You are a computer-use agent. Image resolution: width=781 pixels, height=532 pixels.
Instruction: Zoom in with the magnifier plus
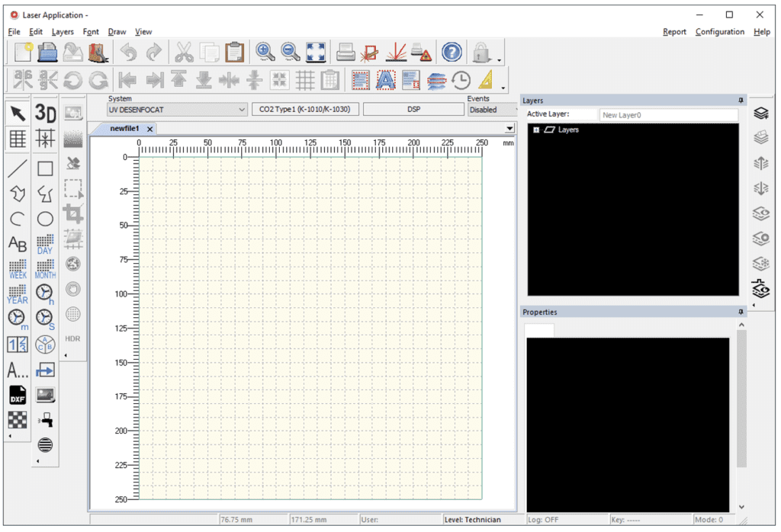(265, 52)
